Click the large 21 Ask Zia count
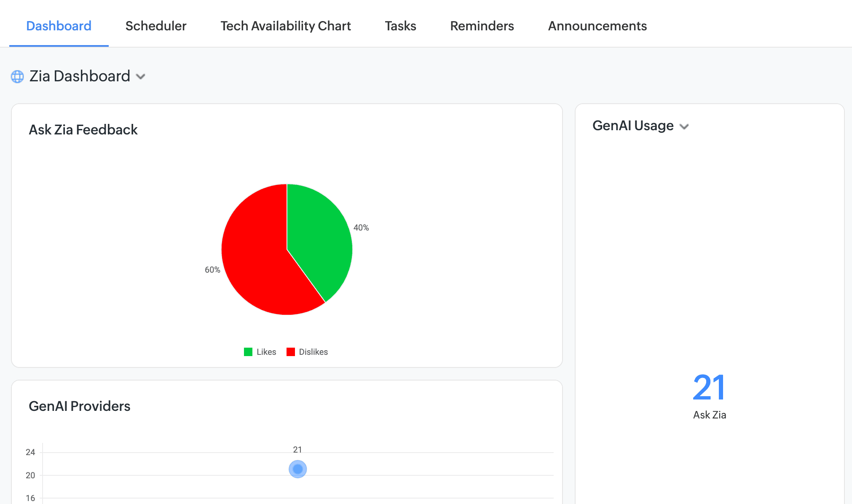 [709, 388]
